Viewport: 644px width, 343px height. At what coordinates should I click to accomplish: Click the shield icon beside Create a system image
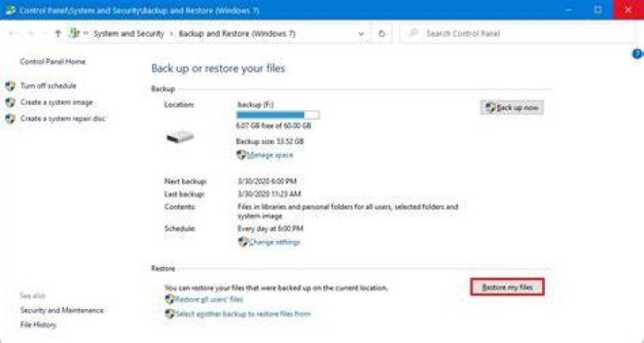point(10,102)
